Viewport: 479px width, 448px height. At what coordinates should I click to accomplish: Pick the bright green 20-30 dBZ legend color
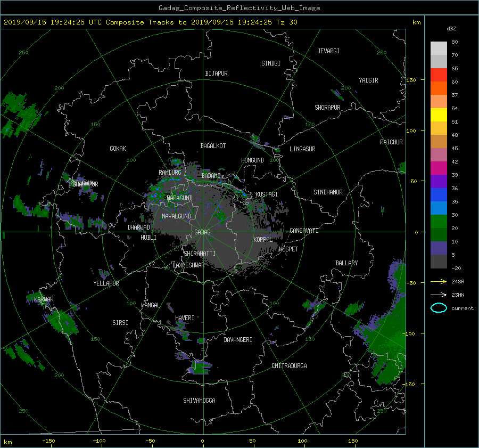tap(439, 221)
